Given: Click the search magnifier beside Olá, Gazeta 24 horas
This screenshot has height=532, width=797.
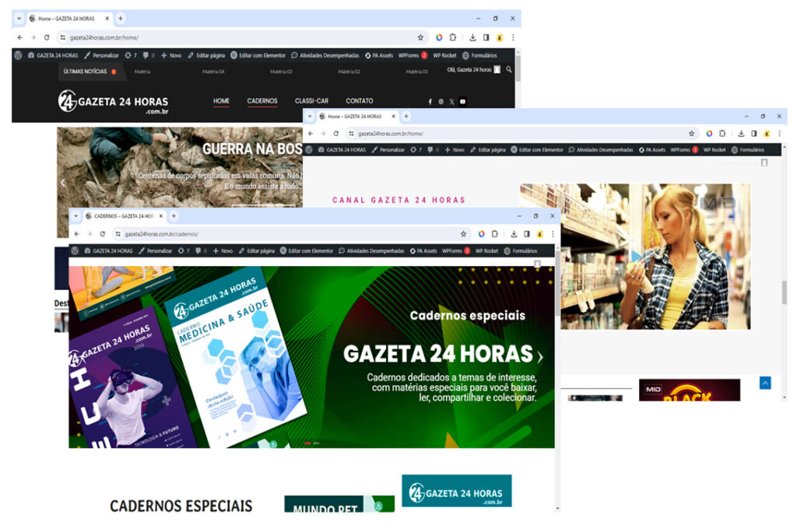Looking at the screenshot, I should (509, 70).
